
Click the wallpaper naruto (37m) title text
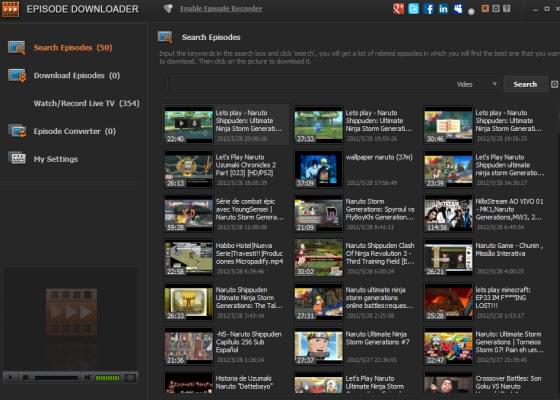tap(379, 157)
